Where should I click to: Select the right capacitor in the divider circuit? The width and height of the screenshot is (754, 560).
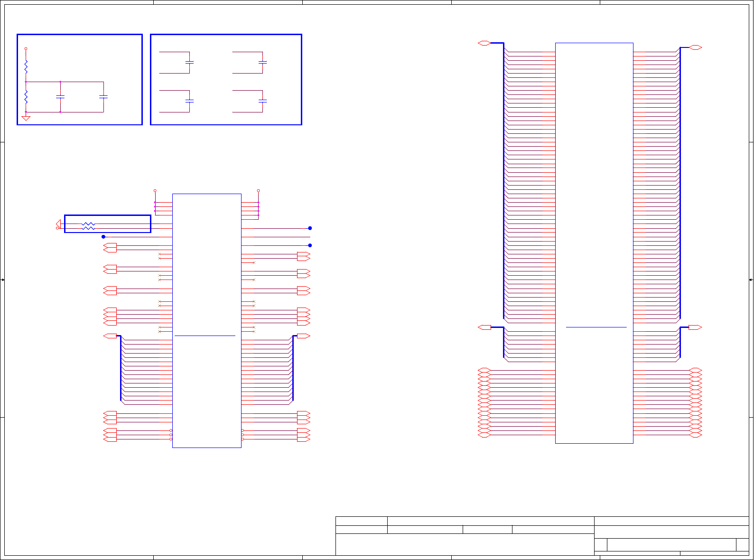point(103,97)
